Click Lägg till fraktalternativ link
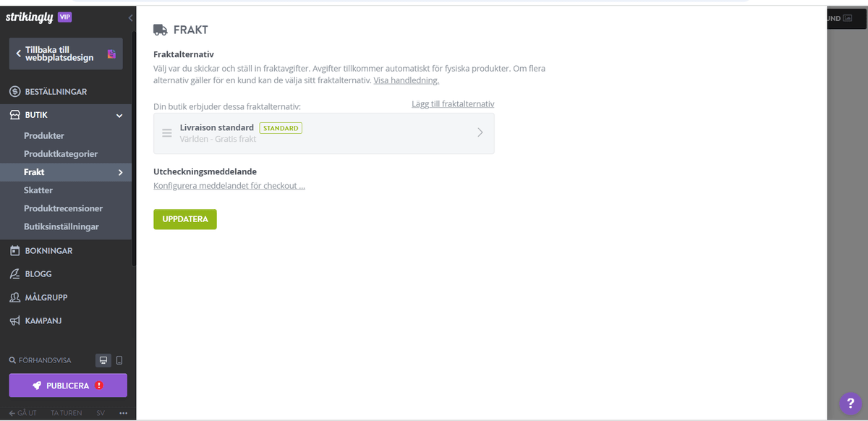The width and height of the screenshot is (868, 421). [x=453, y=104]
